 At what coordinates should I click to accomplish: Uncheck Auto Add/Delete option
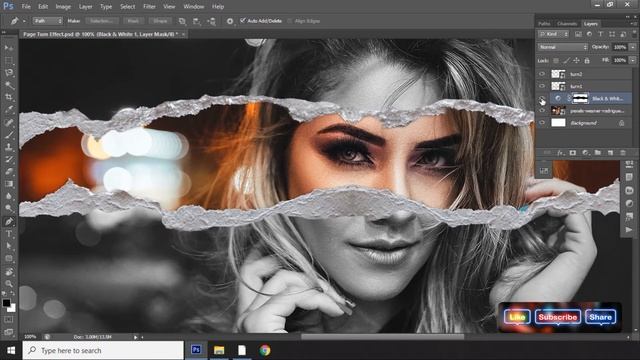(243, 20)
